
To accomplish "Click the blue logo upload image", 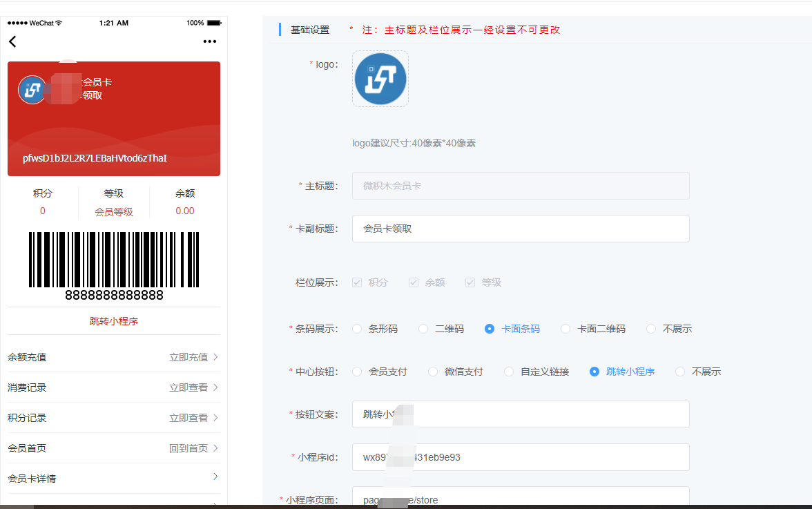I will click(x=380, y=79).
